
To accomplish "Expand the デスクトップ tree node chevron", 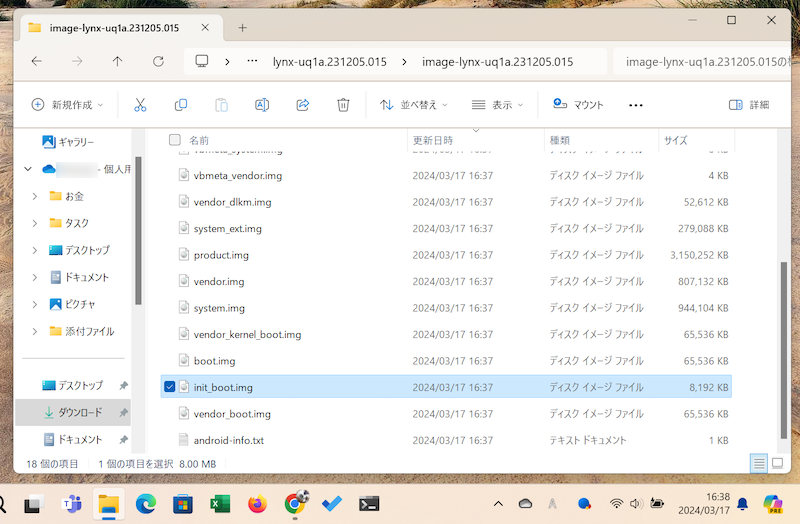I will coord(35,250).
